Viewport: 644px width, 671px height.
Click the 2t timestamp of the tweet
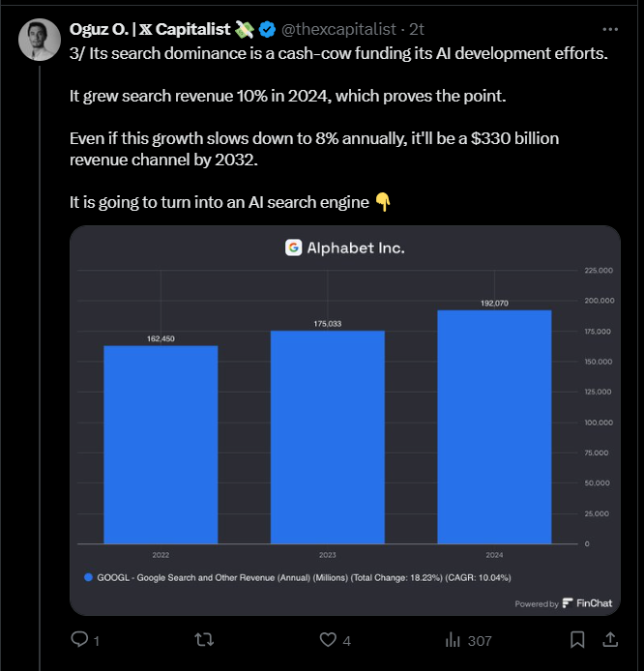click(x=417, y=29)
